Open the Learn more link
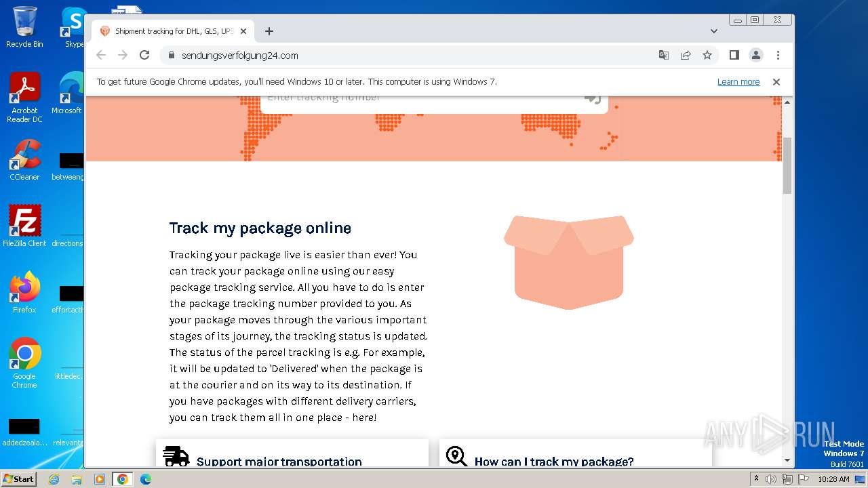This screenshot has width=868, height=488. click(738, 82)
